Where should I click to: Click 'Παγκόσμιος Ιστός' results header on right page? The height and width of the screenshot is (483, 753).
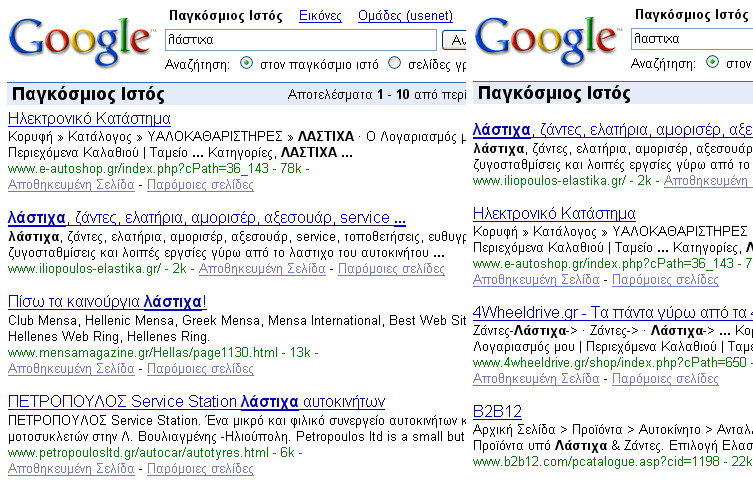tap(554, 93)
